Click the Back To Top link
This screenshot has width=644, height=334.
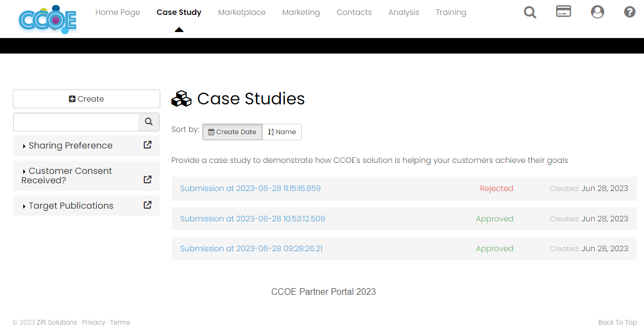point(617,322)
